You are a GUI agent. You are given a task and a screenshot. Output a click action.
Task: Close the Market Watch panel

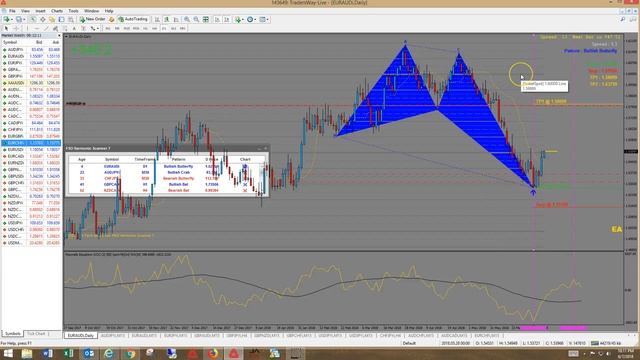tap(59, 36)
